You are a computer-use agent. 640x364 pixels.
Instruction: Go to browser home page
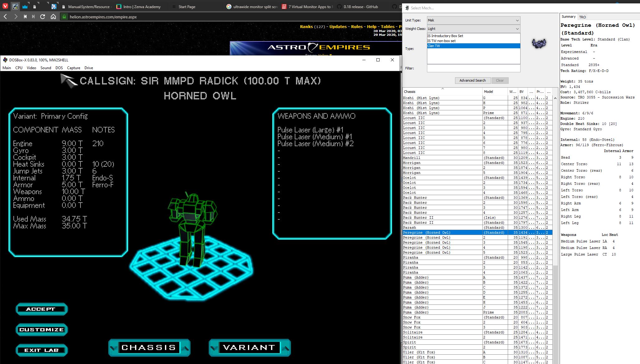click(53, 17)
